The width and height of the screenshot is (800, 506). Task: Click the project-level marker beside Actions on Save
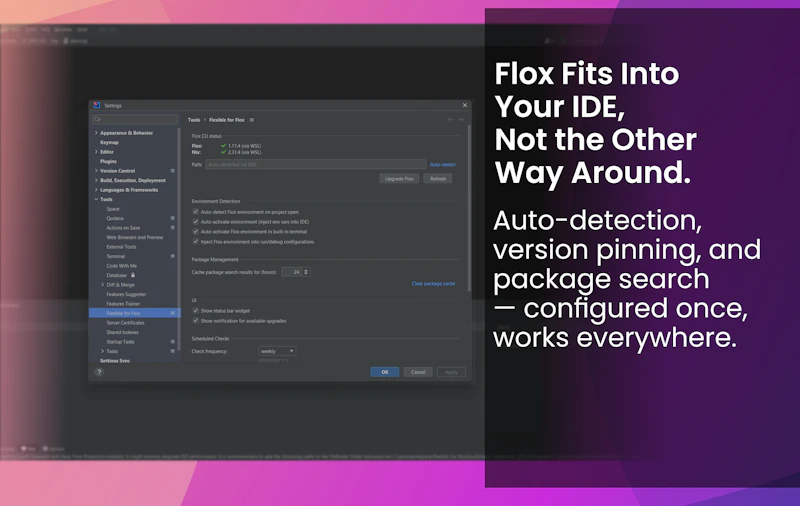[172, 227]
